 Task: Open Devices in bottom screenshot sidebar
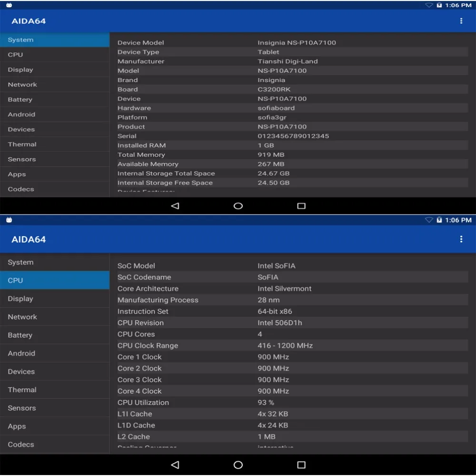point(55,371)
